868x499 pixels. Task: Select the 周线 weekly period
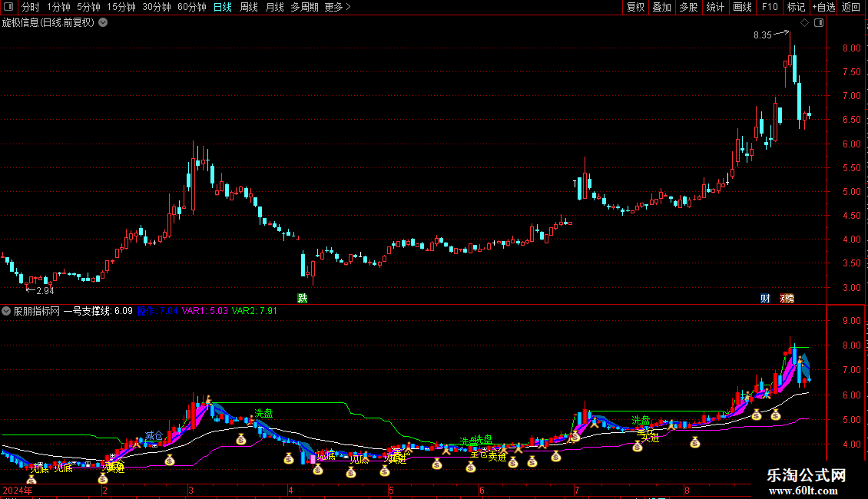pyautogui.click(x=249, y=7)
